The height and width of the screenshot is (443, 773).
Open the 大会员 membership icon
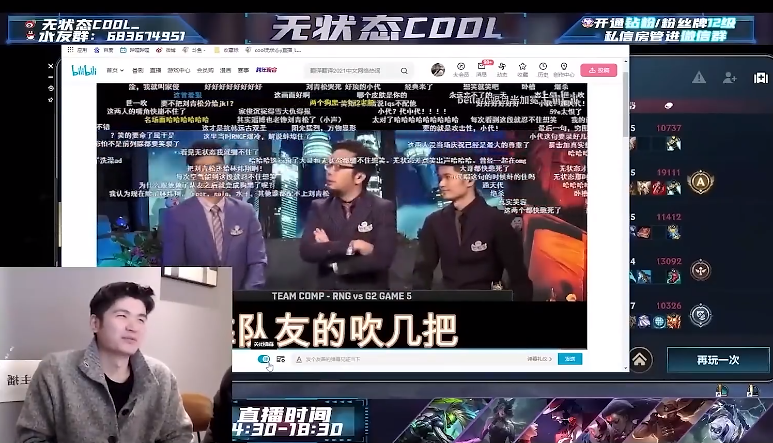tap(461, 70)
